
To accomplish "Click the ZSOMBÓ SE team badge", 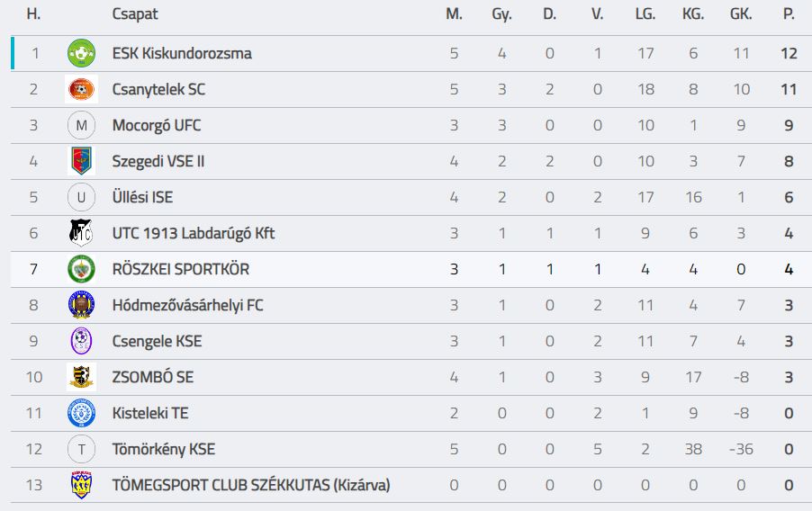I will pos(82,378).
